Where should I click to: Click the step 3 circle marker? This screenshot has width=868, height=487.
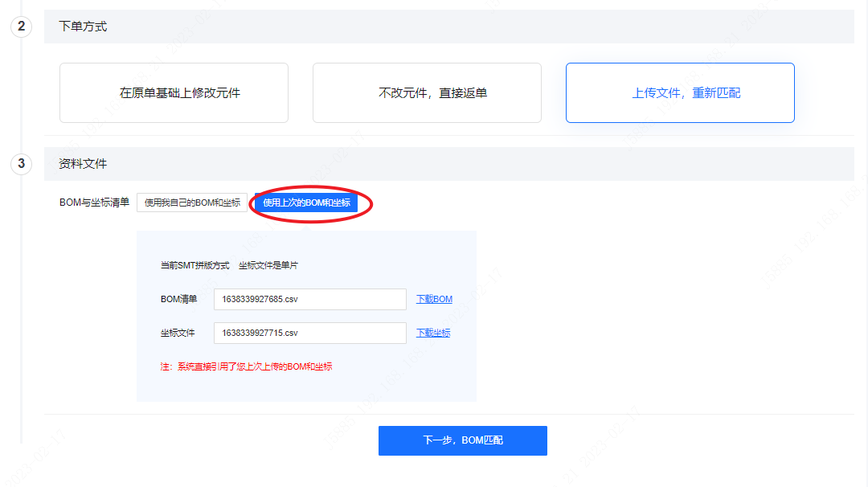(x=21, y=164)
